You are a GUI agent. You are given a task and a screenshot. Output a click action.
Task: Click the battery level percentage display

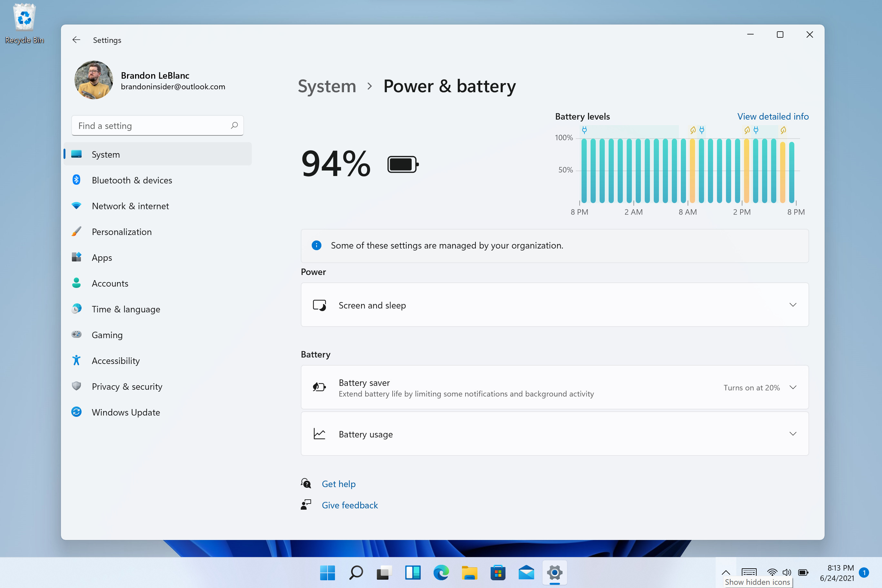coord(335,163)
